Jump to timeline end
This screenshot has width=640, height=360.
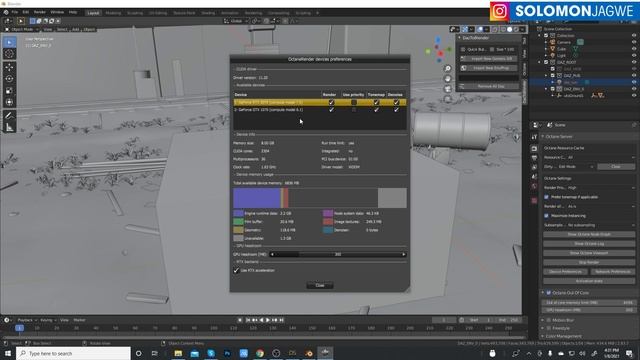coord(281,320)
